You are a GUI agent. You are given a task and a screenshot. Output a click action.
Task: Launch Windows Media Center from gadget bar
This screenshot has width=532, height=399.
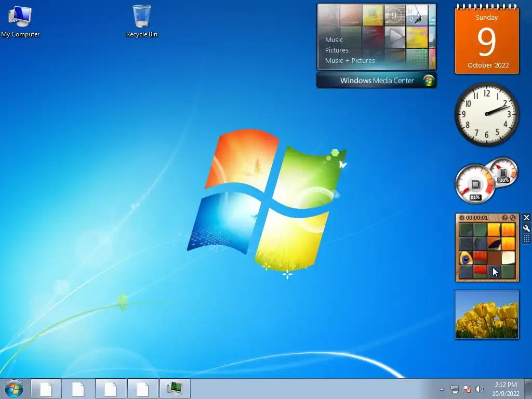(x=377, y=81)
